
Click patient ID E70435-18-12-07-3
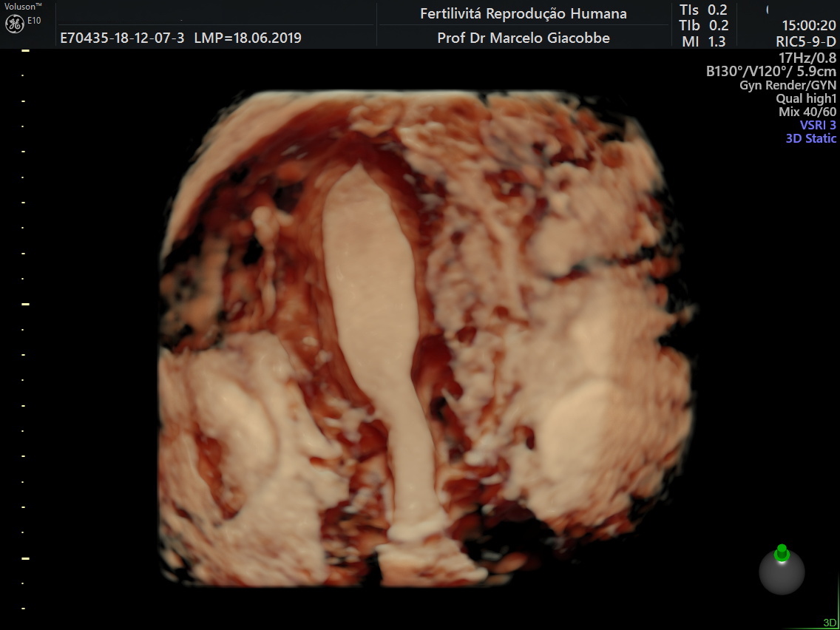tap(123, 38)
